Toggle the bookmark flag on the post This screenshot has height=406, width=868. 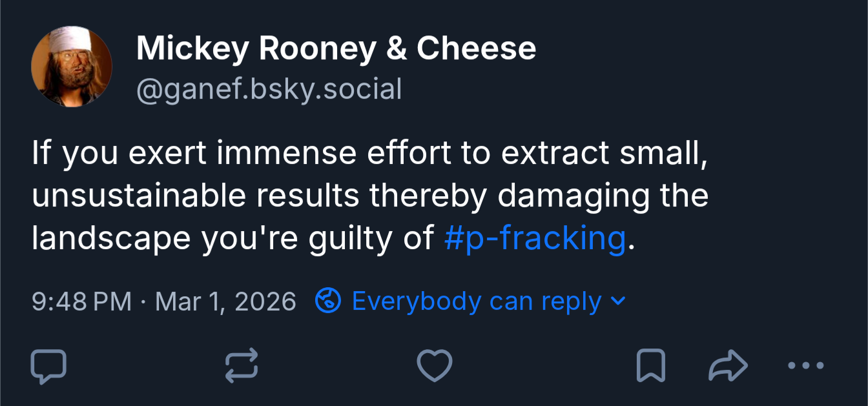[x=650, y=366]
